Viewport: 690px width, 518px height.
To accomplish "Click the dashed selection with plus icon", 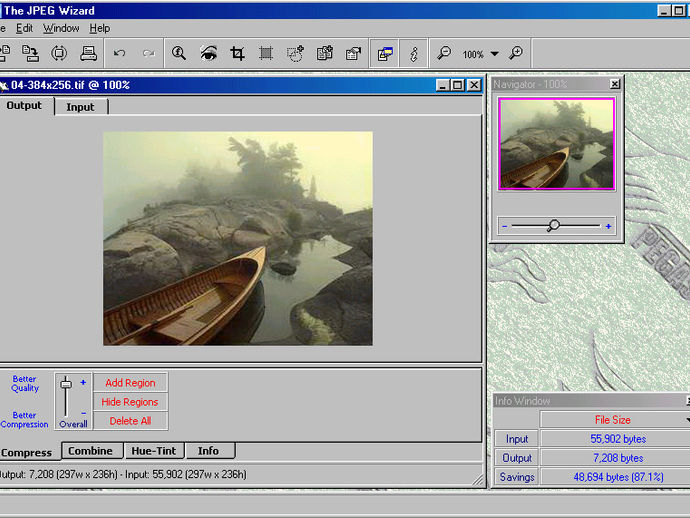I will coord(295,53).
